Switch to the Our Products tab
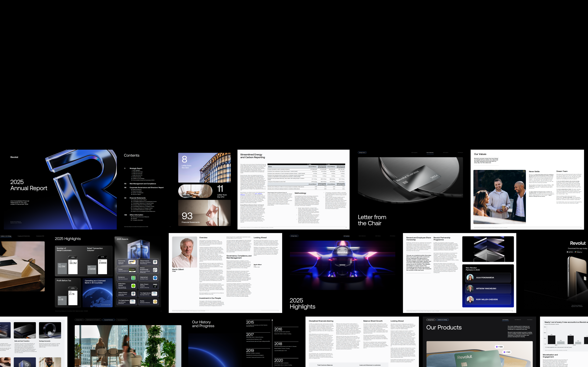Image resolution: width=588 pixels, height=367 pixels. coord(505,320)
